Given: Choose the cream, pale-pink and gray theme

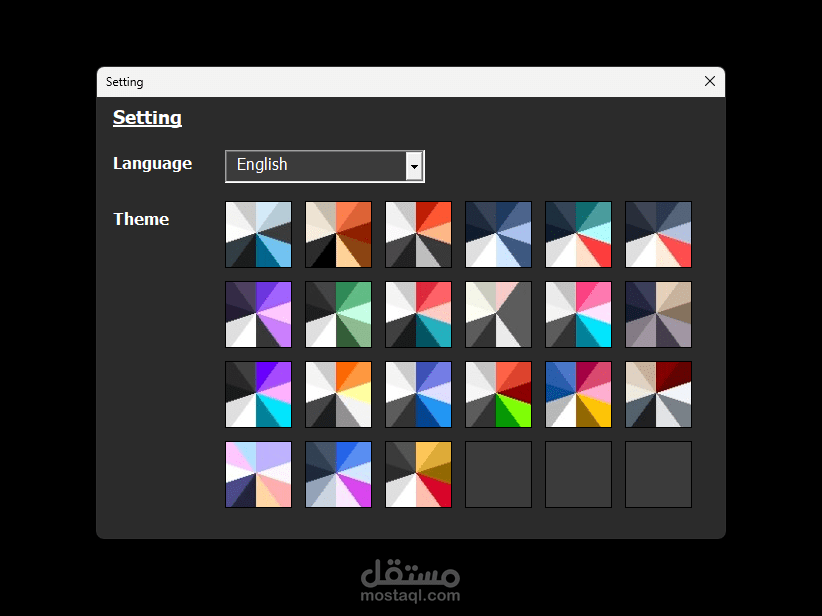Looking at the screenshot, I should click(x=498, y=315).
